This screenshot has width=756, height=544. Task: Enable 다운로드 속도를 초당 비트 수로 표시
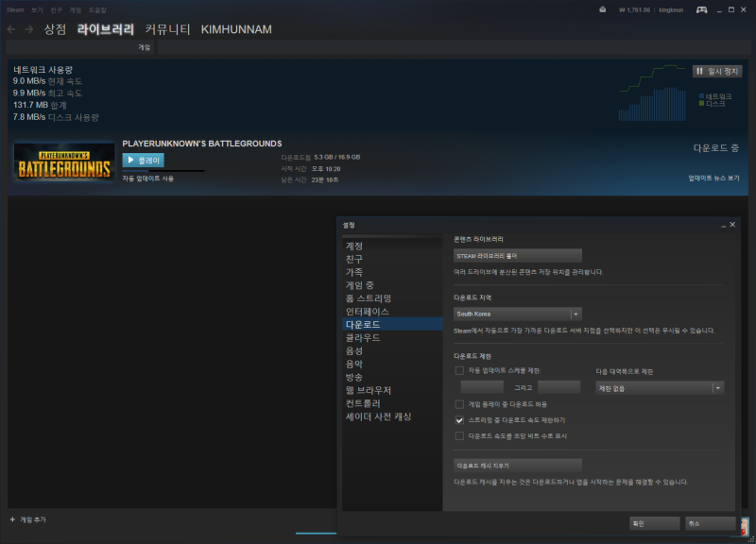[459, 436]
